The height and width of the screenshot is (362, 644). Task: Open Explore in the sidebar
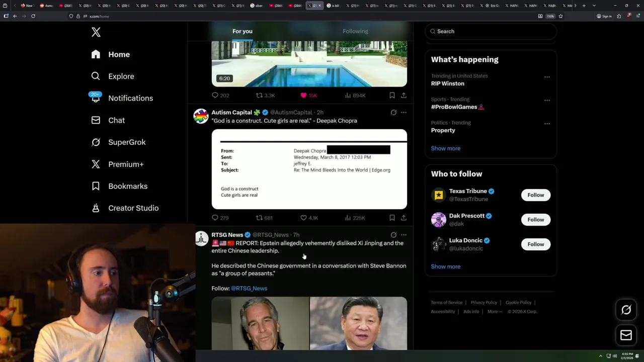point(113,76)
